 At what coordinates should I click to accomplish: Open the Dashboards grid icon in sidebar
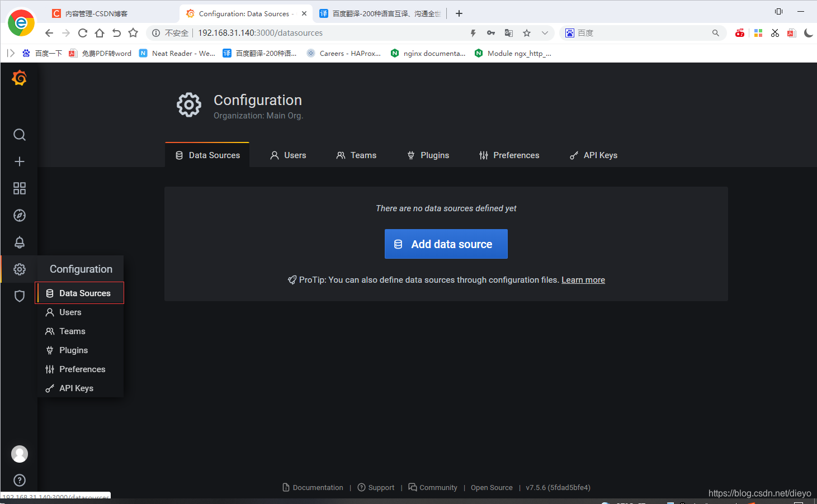point(20,188)
